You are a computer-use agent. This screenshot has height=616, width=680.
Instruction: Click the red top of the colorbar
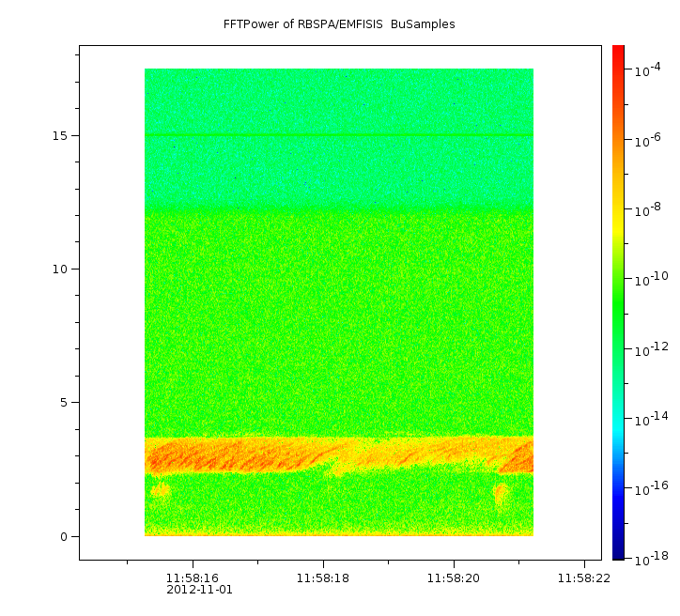click(x=618, y=54)
